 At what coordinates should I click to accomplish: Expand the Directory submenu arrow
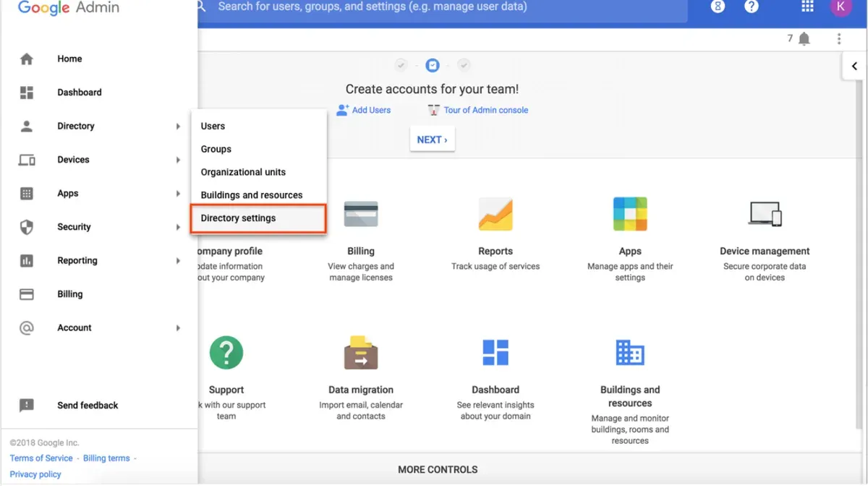click(x=178, y=127)
